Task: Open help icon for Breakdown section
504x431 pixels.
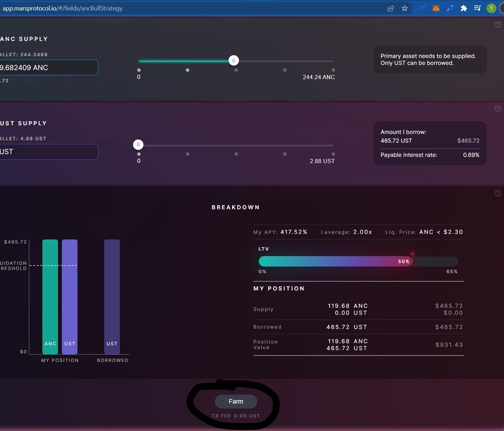Action: click(x=498, y=193)
